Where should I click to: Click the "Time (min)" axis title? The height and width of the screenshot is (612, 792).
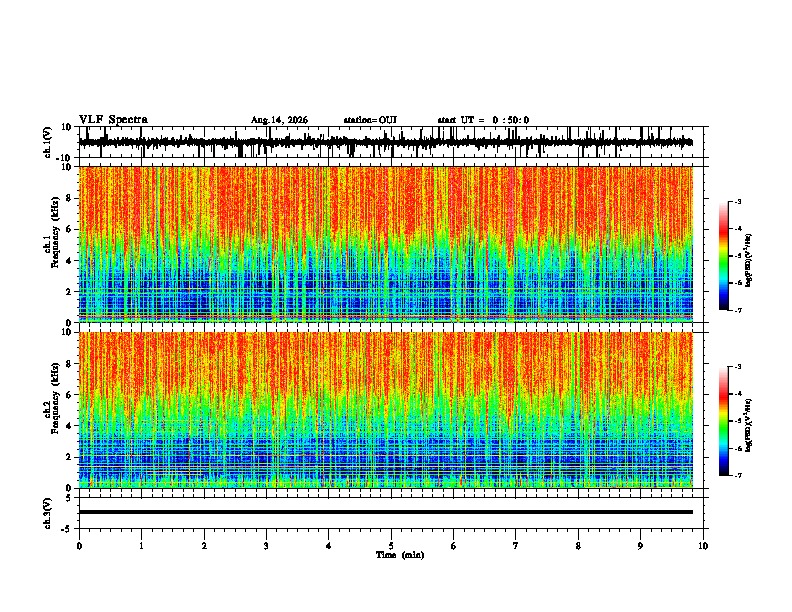coord(400,555)
